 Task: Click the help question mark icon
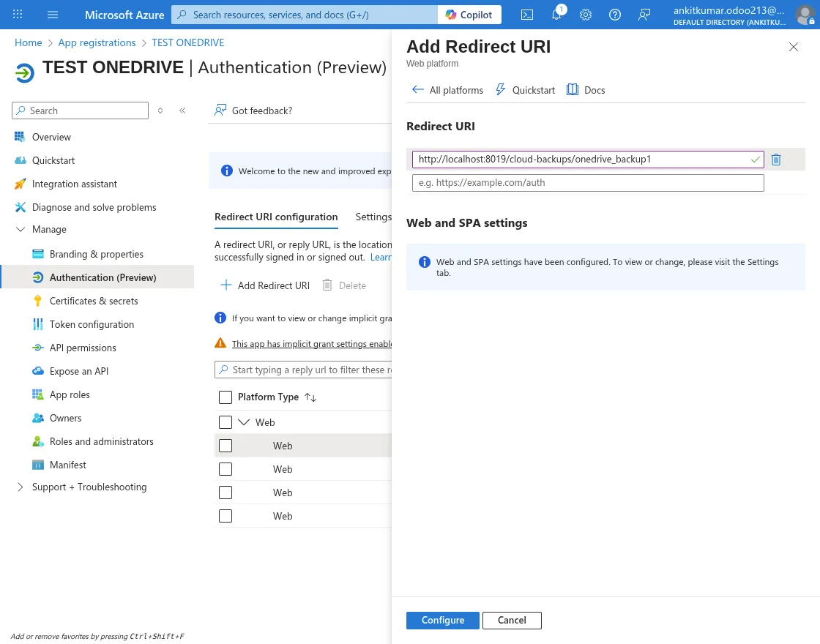(615, 15)
